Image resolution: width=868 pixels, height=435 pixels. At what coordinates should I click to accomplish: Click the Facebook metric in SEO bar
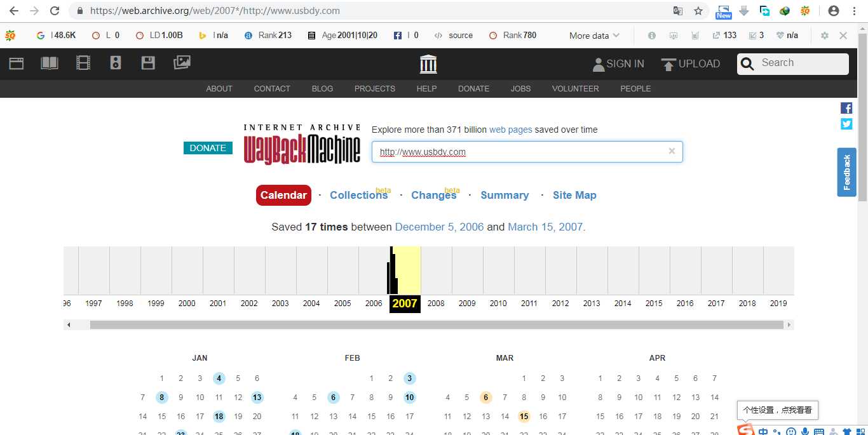coord(406,36)
